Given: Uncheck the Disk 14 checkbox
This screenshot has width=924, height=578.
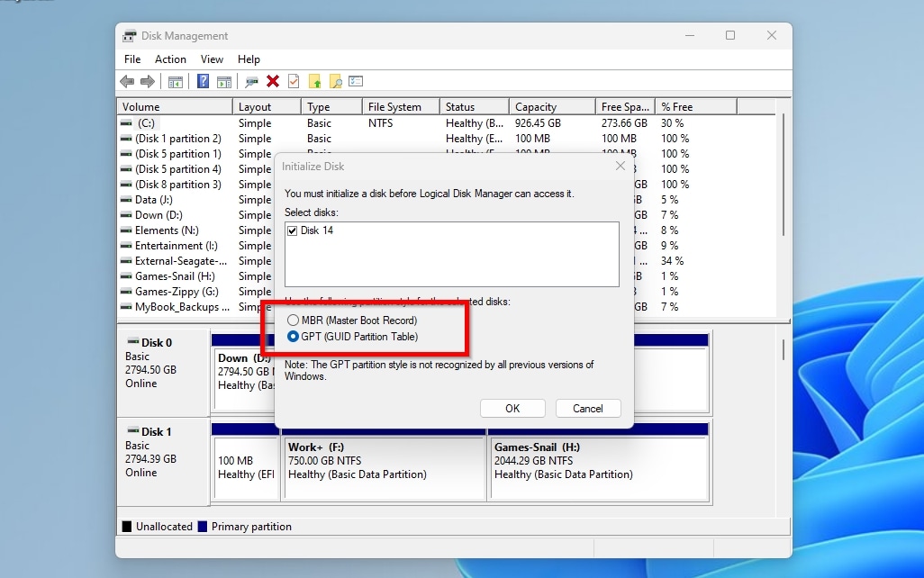Looking at the screenshot, I should coord(293,230).
